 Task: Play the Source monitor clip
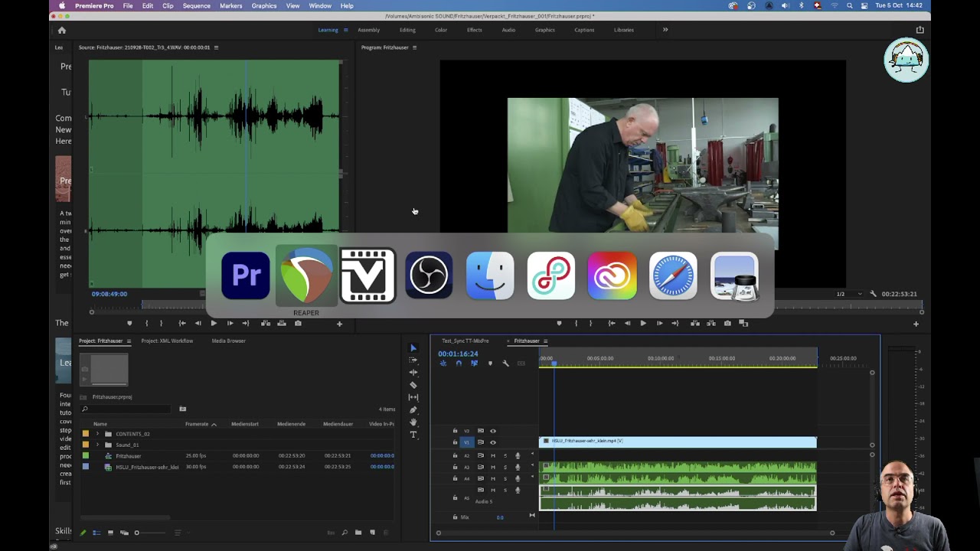tap(214, 323)
